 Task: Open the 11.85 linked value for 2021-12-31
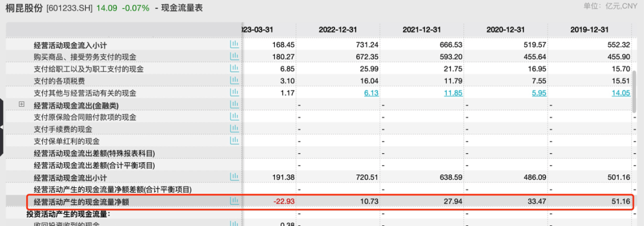coord(453,93)
